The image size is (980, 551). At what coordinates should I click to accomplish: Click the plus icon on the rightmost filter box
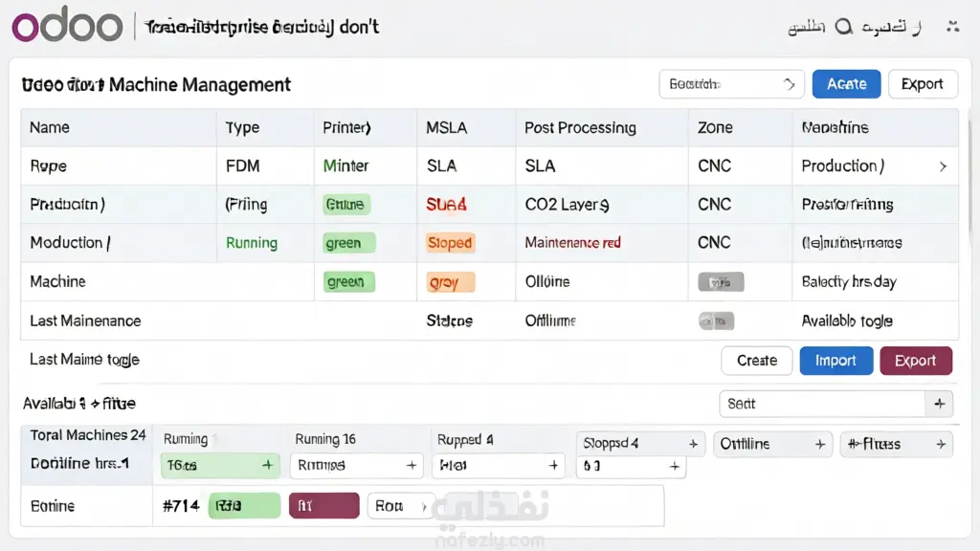click(x=941, y=444)
